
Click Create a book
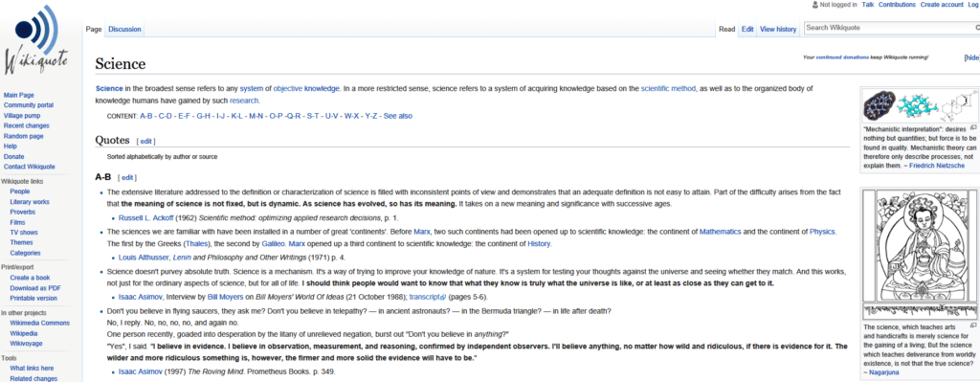click(30, 278)
